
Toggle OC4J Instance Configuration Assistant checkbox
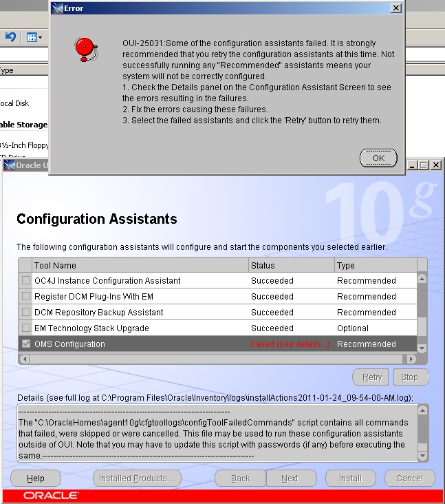click(x=26, y=281)
